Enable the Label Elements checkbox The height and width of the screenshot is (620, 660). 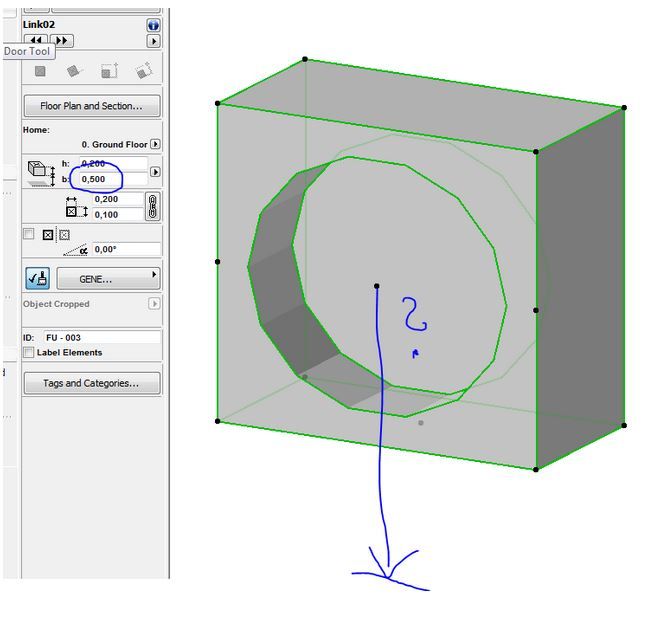tap(29, 352)
